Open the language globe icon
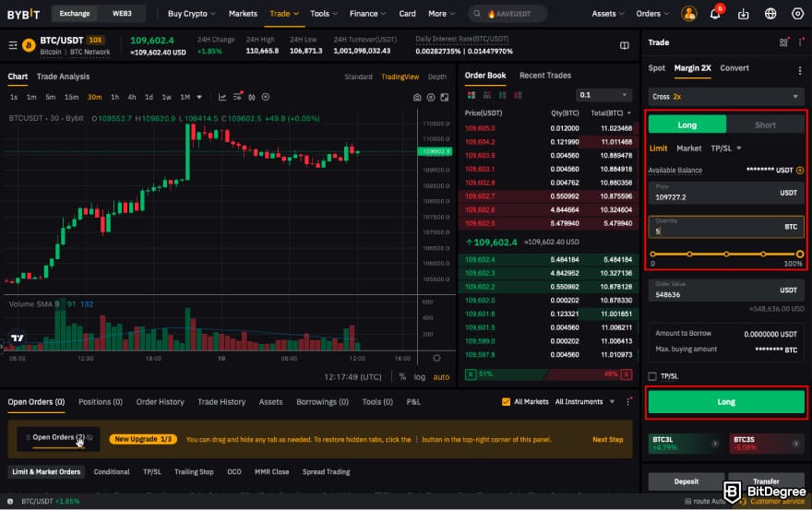The image size is (812, 510). click(770, 14)
